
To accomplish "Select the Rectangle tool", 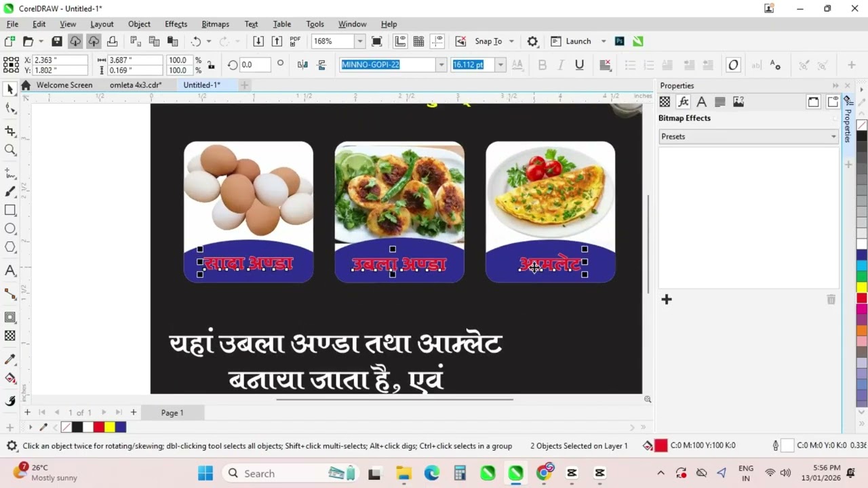I will (x=10, y=210).
